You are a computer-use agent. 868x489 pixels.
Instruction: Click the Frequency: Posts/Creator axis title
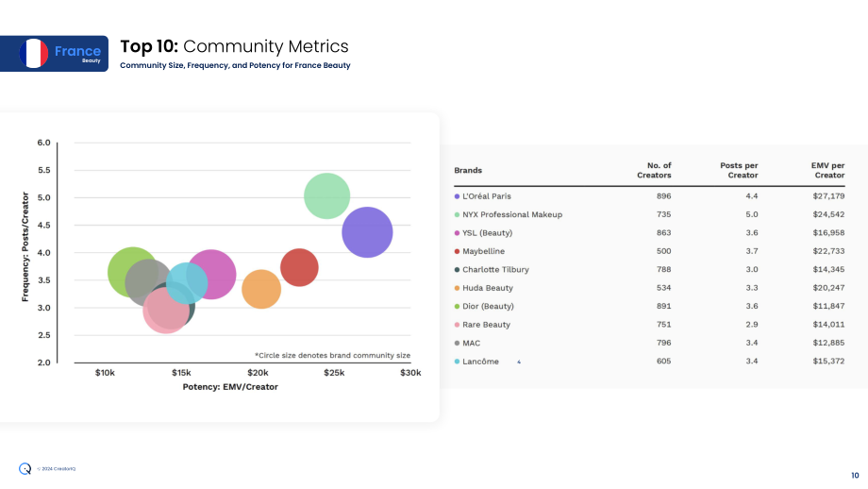coord(25,246)
